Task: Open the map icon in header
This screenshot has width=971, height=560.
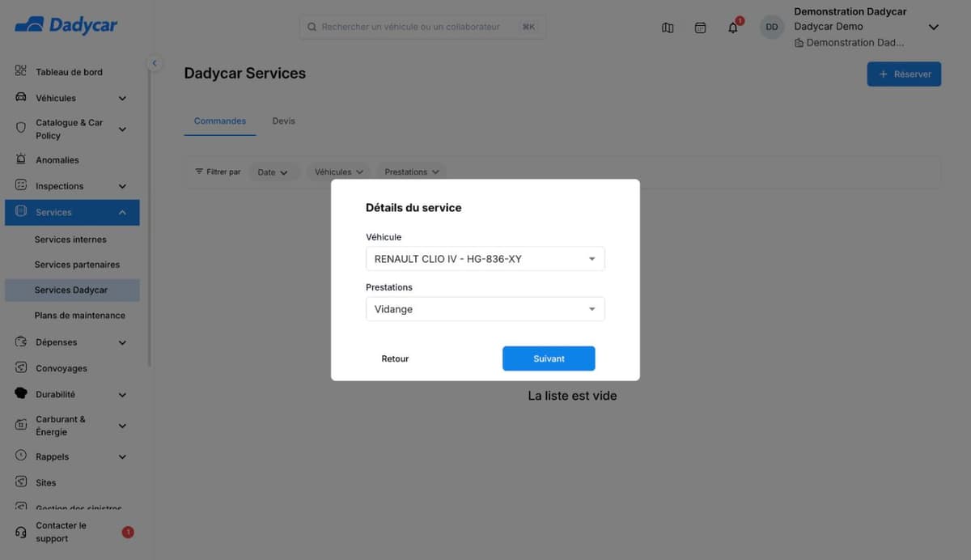Action: point(668,28)
